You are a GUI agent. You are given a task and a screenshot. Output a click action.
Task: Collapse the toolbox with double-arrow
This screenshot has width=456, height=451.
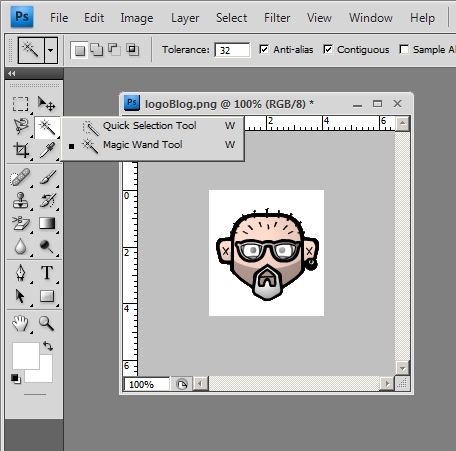(x=12, y=73)
